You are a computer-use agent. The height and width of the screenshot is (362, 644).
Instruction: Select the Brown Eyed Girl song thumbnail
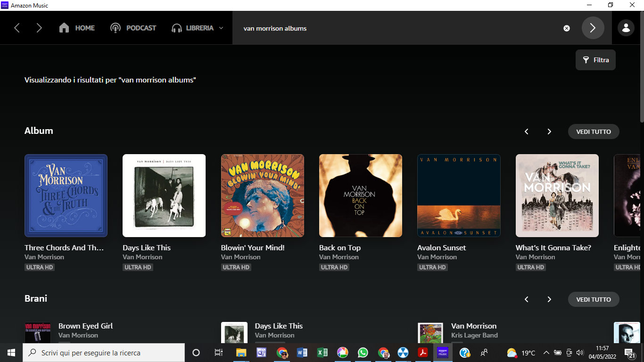click(38, 333)
